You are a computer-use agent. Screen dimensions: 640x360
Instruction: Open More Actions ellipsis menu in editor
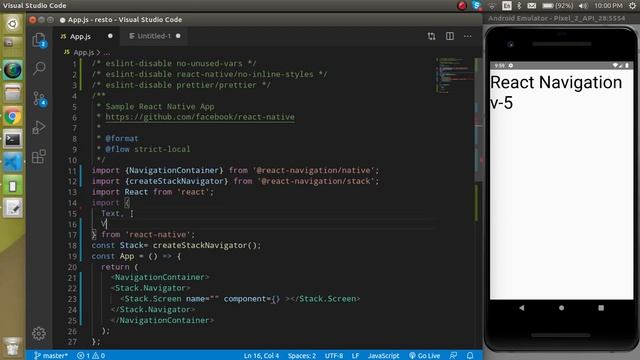coord(468,36)
